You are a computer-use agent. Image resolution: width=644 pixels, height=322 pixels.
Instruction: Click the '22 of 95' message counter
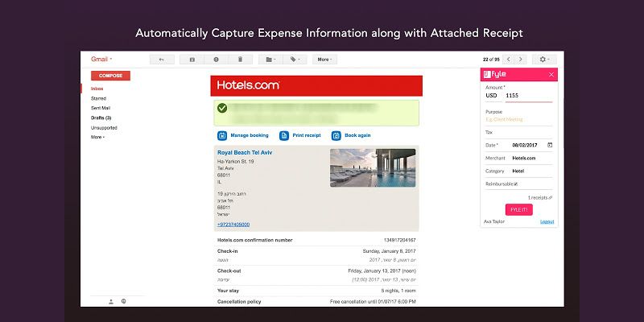click(x=491, y=60)
